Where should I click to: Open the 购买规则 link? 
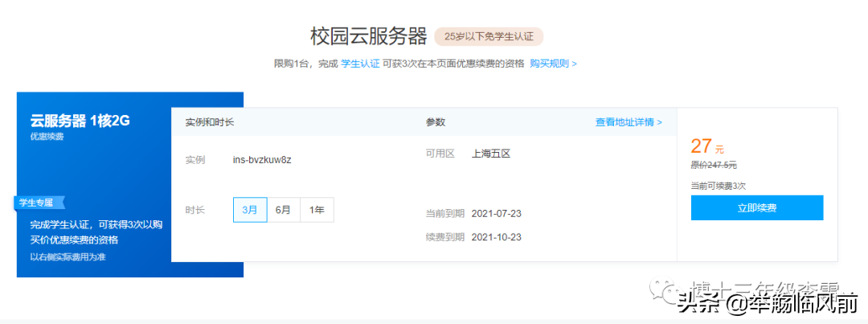coord(553,64)
